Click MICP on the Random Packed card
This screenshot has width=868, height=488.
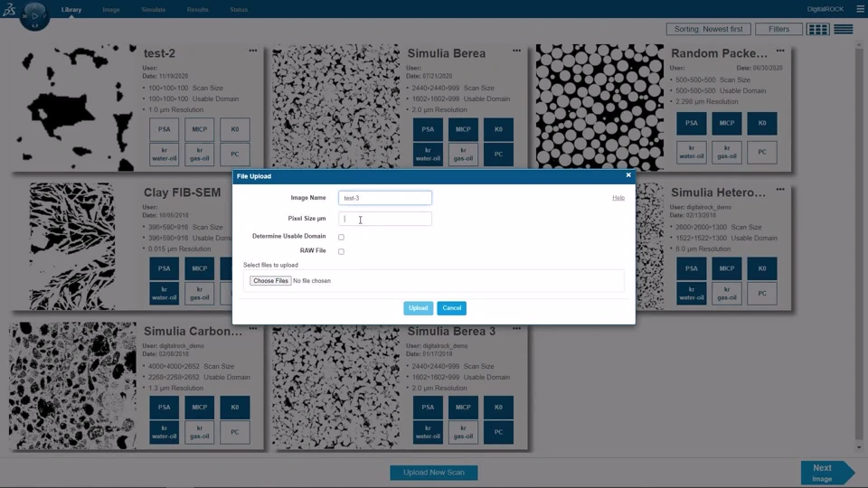(x=727, y=124)
